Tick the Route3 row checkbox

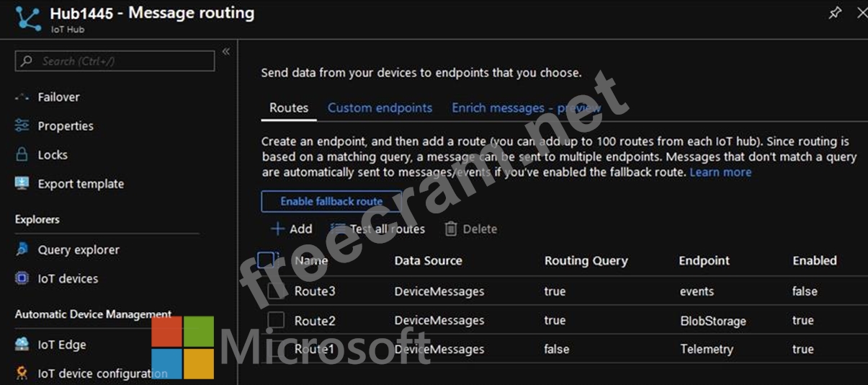pyautogui.click(x=277, y=291)
